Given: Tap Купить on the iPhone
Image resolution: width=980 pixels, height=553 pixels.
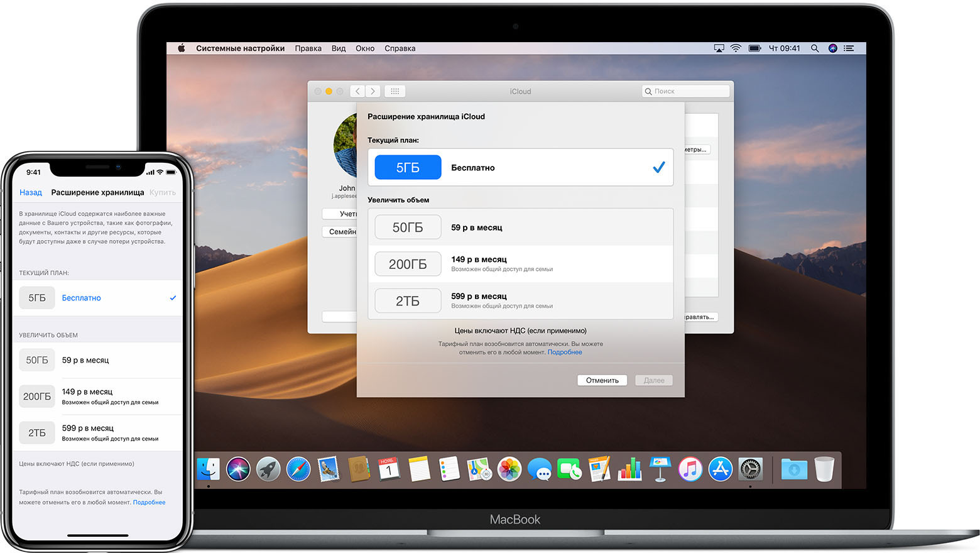Looking at the screenshot, I should pos(162,192).
